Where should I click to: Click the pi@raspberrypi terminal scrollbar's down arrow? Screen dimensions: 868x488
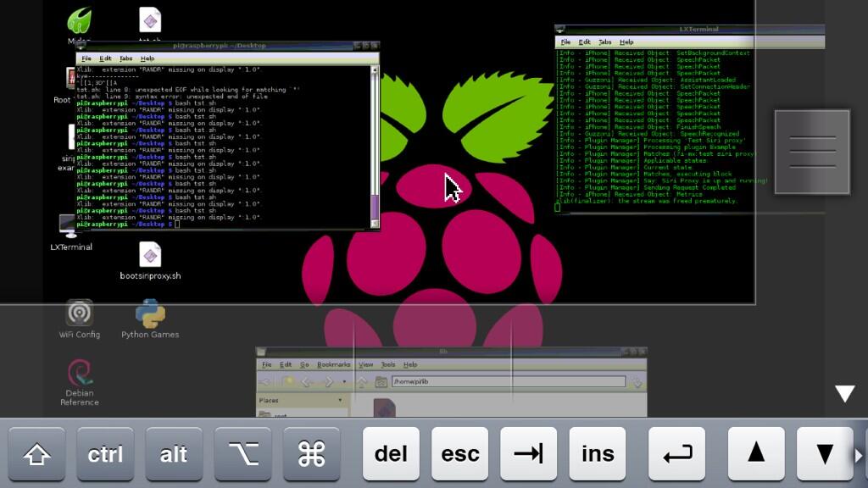pos(375,224)
